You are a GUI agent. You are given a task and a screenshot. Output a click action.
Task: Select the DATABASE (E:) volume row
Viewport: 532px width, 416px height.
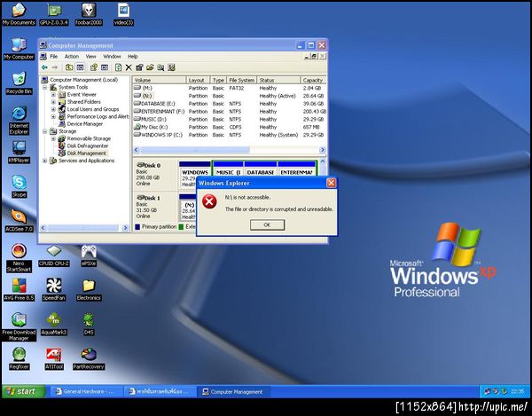pos(230,104)
